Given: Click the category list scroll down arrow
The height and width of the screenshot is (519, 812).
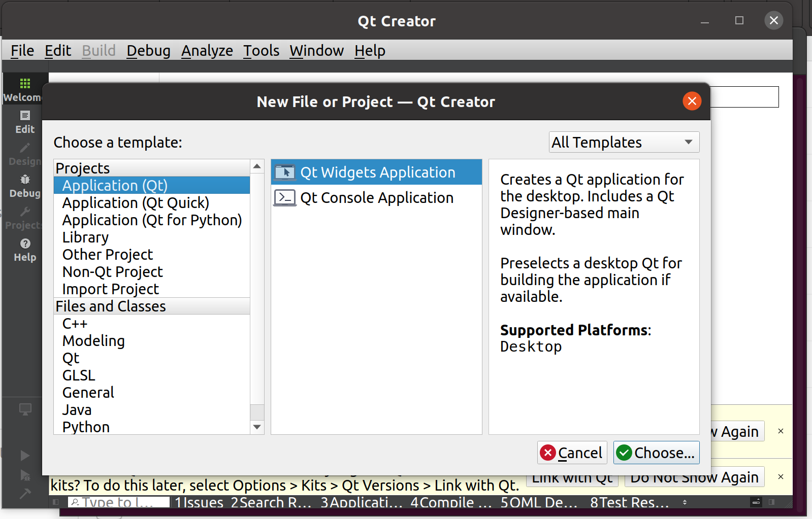Looking at the screenshot, I should (x=257, y=427).
